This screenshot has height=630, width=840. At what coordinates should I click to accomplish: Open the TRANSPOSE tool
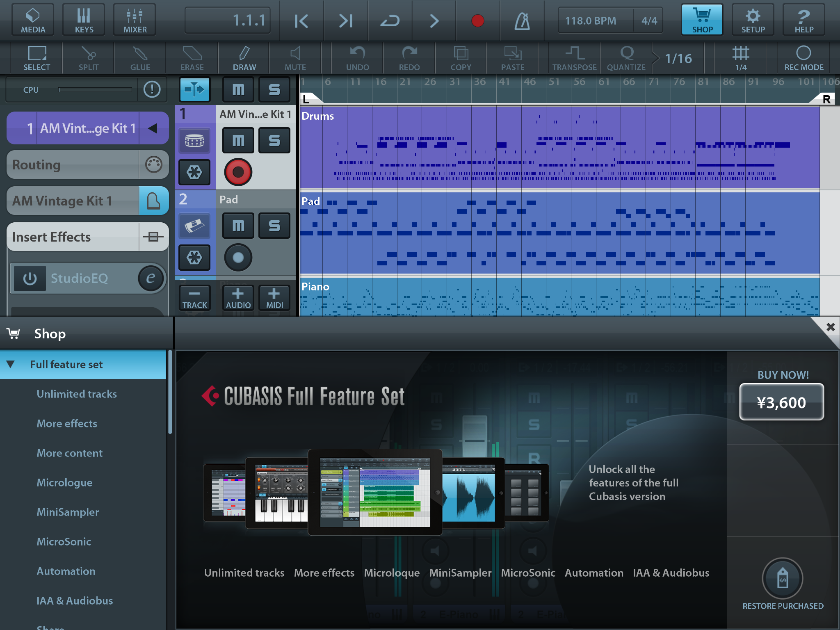(x=574, y=58)
